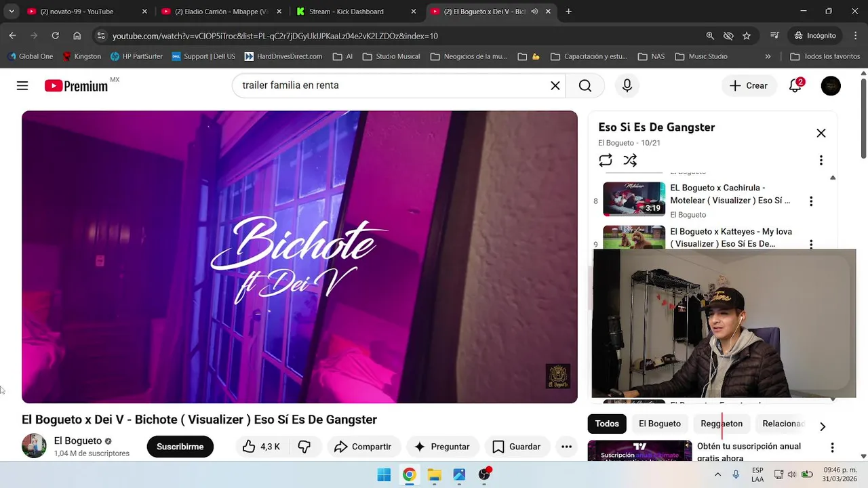
Task: Click the Preguntar AI button
Action: coord(442,447)
